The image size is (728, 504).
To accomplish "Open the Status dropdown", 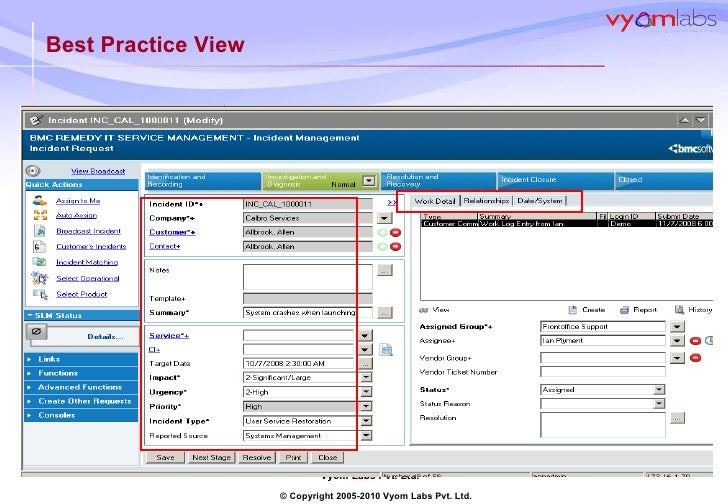I will (659, 390).
